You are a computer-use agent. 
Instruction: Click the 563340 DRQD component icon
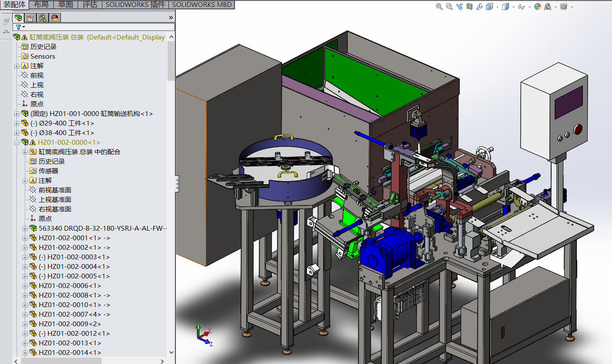coord(33,228)
